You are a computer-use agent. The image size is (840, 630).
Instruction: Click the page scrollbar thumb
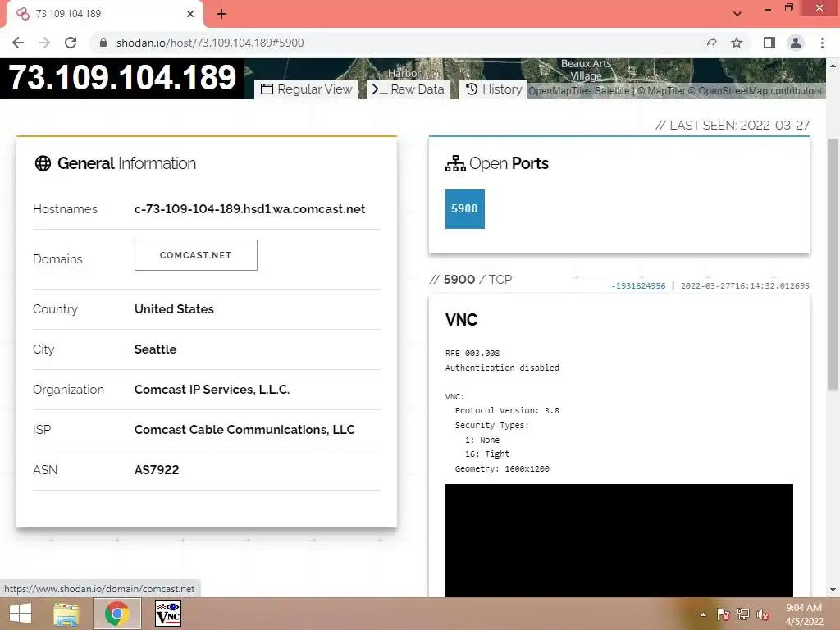point(833,264)
